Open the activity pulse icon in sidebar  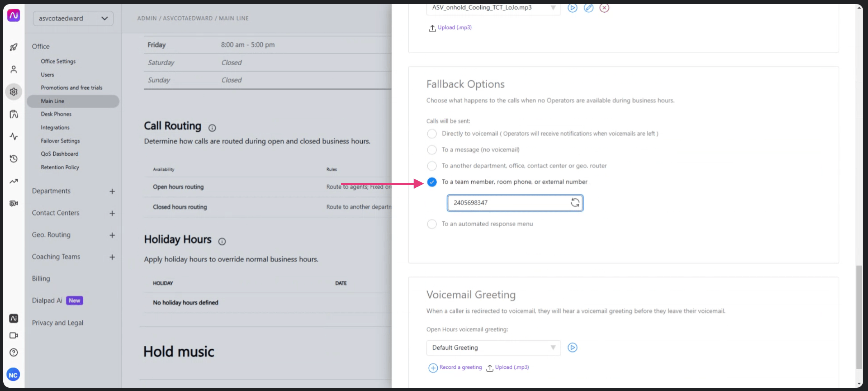pyautogui.click(x=14, y=136)
